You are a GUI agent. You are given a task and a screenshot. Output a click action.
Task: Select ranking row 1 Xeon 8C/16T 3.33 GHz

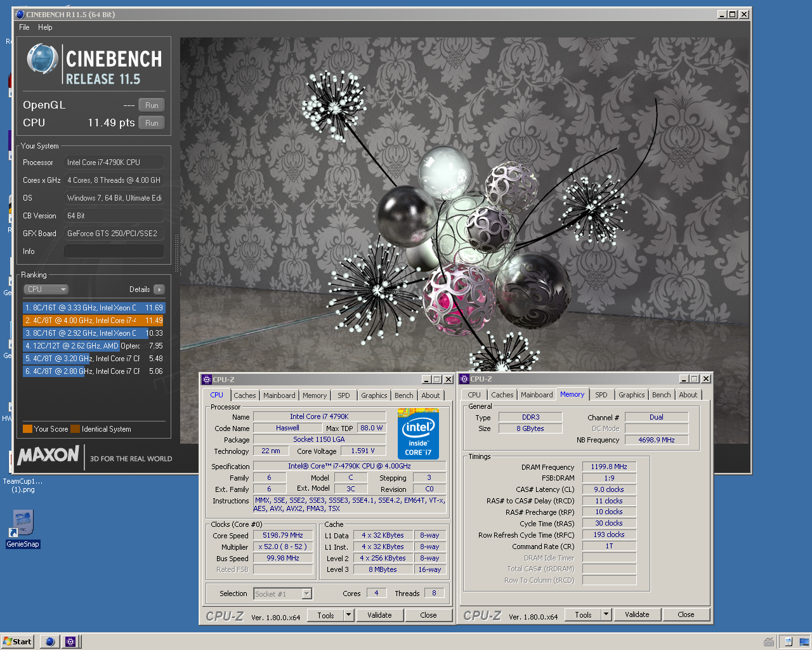click(93, 308)
